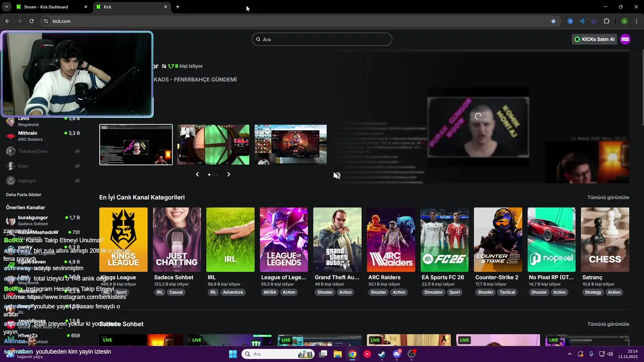
Task: Open the Chrome extensions puzzle icon
Action: 606,21
